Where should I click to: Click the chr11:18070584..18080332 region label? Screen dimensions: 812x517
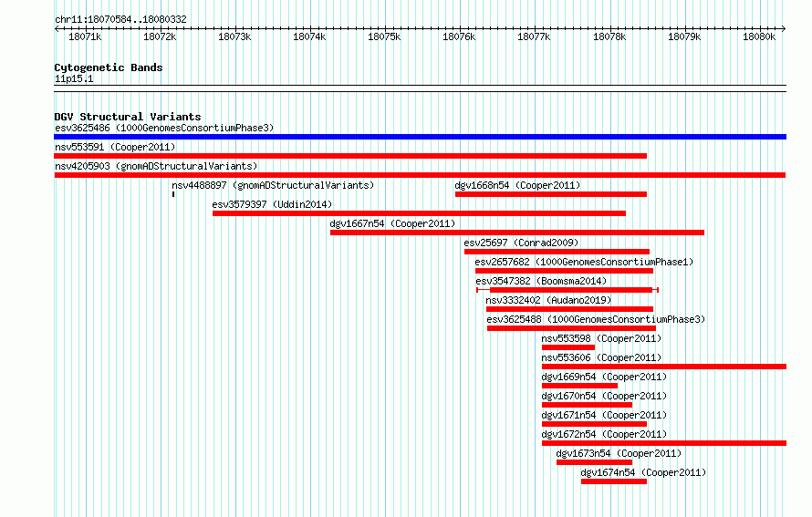120,19
